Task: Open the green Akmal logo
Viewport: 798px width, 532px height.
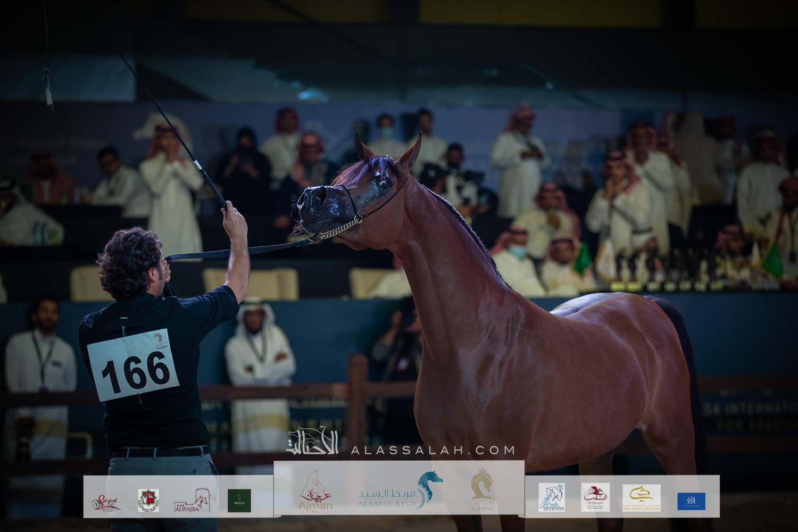Action: 239,501
